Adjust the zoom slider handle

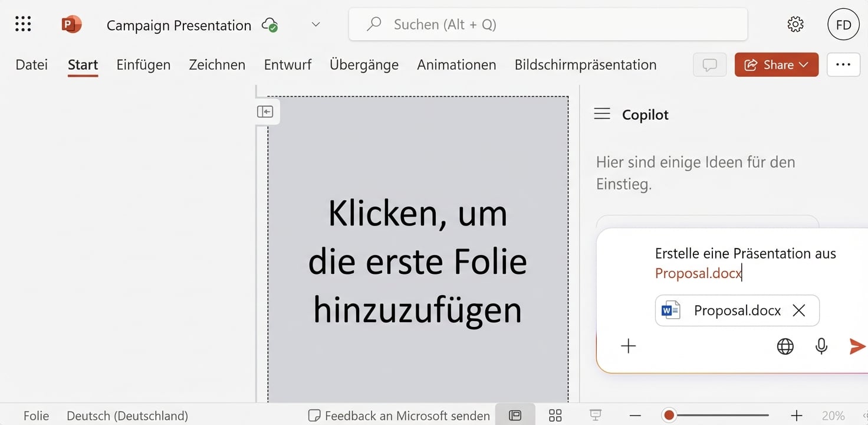click(669, 415)
